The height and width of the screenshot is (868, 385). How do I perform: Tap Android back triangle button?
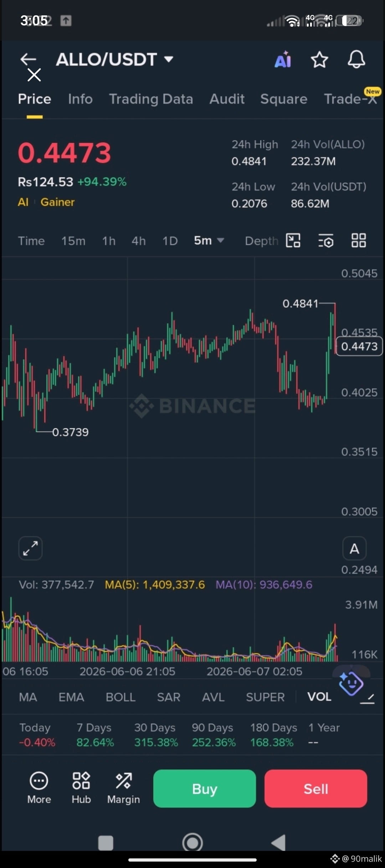[278, 843]
